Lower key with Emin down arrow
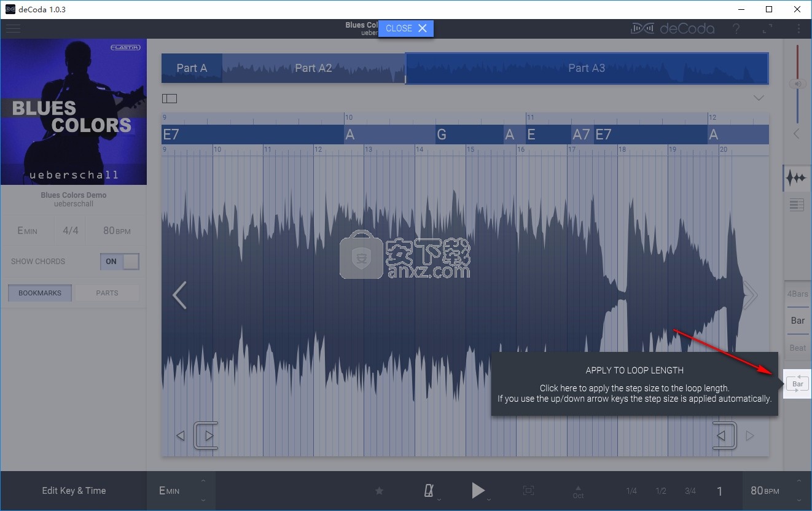Viewport: 812px width, 511px height. [x=203, y=501]
